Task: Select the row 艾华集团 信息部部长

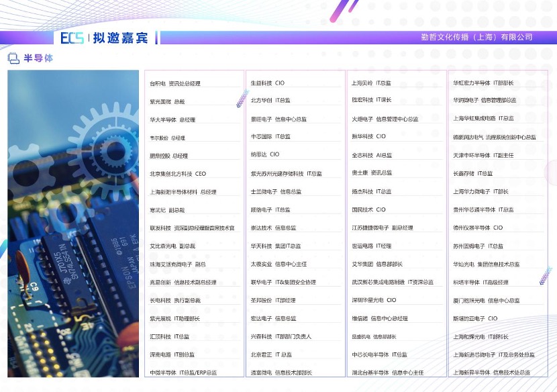Action: pyautogui.click(x=377, y=264)
